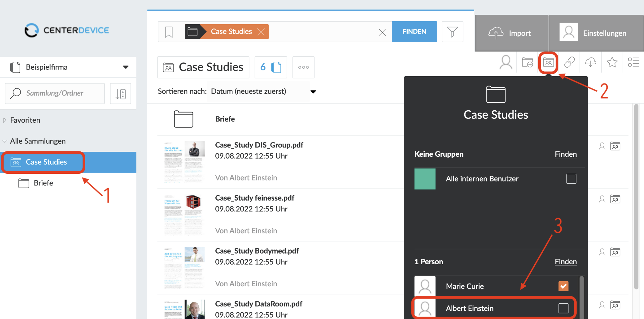The image size is (644, 319).
Task: Open the collection sharing icon in toolbar
Action: coord(548,62)
